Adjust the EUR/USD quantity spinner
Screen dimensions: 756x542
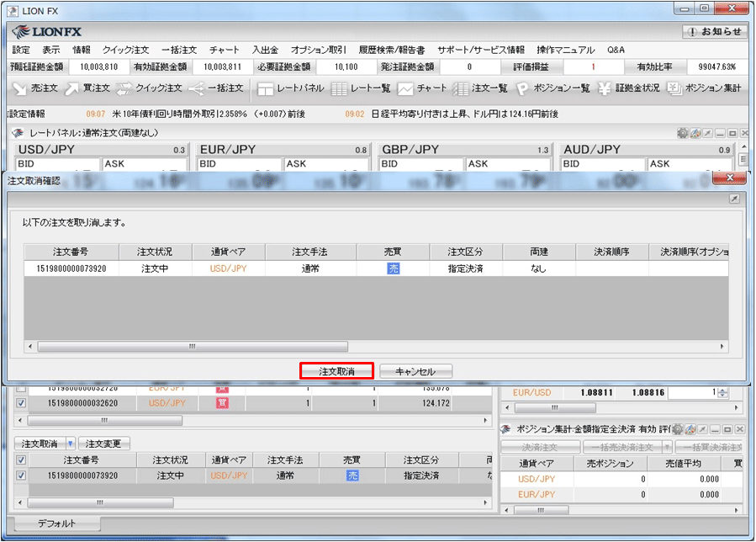click(722, 393)
